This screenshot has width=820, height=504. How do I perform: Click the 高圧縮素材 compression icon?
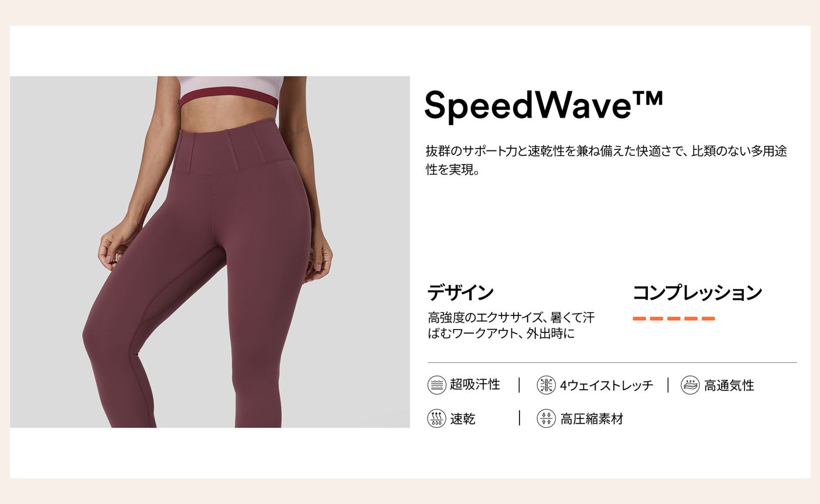pyautogui.click(x=546, y=419)
